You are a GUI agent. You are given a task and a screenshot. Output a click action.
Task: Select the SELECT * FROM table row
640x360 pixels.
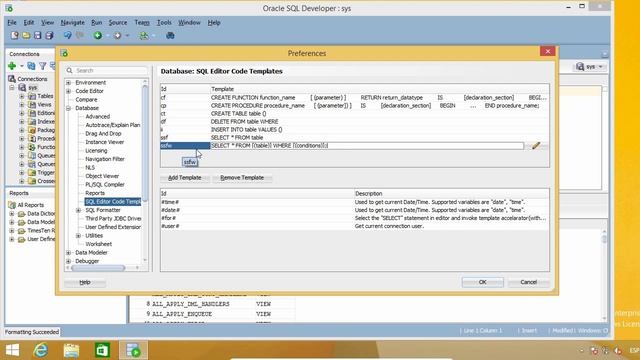354,138
